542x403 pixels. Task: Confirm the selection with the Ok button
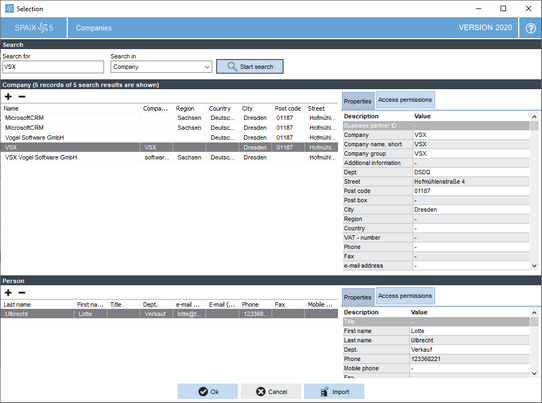(x=208, y=392)
